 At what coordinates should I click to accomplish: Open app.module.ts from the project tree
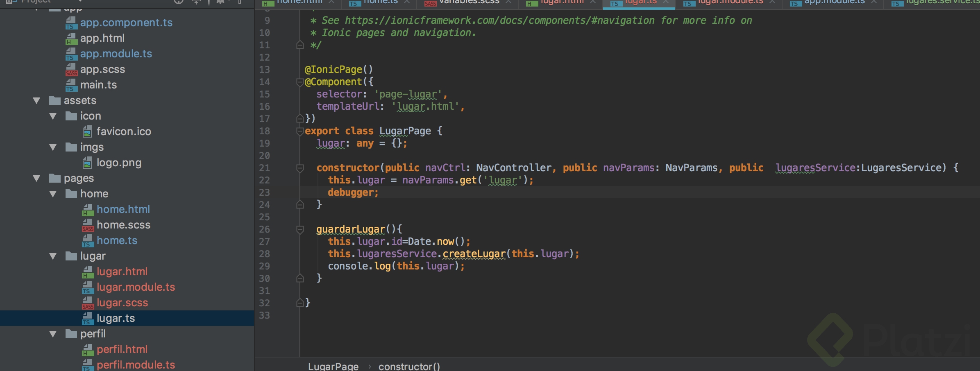pyautogui.click(x=116, y=54)
